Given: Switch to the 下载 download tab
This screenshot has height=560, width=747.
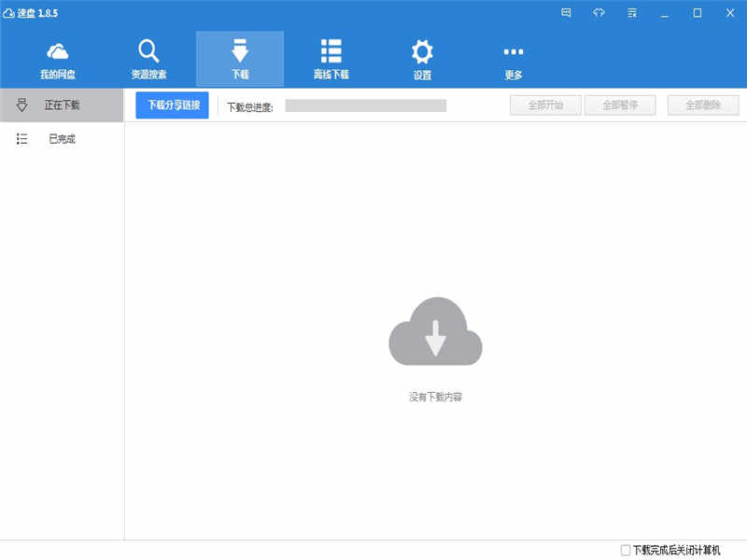Looking at the screenshot, I should (x=240, y=60).
